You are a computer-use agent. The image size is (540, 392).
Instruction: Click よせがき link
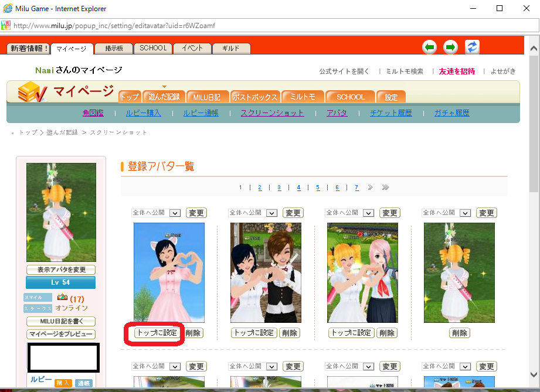503,71
